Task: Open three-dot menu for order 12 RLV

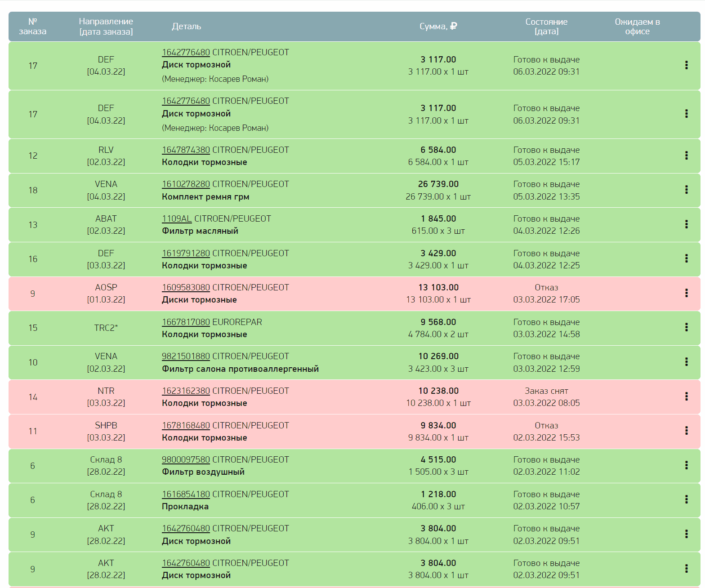Action: [686, 156]
